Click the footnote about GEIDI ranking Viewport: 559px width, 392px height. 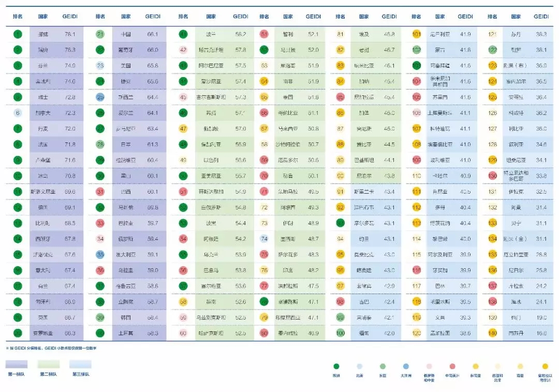(x=51, y=349)
